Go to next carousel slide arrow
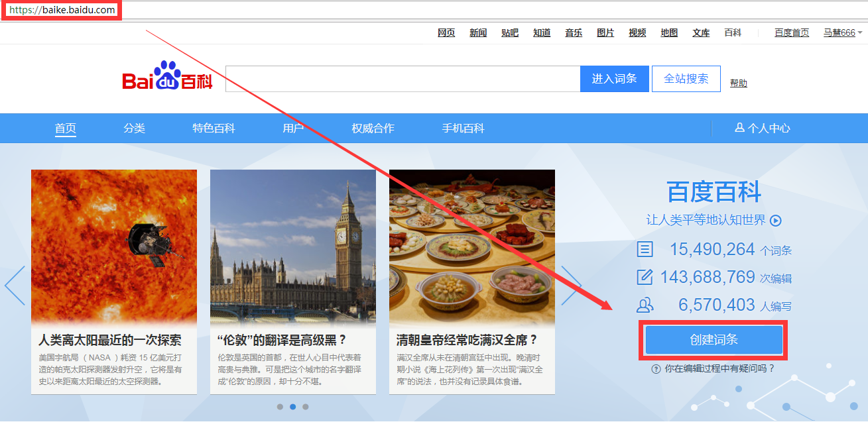This screenshot has width=868, height=432. click(572, 286)
